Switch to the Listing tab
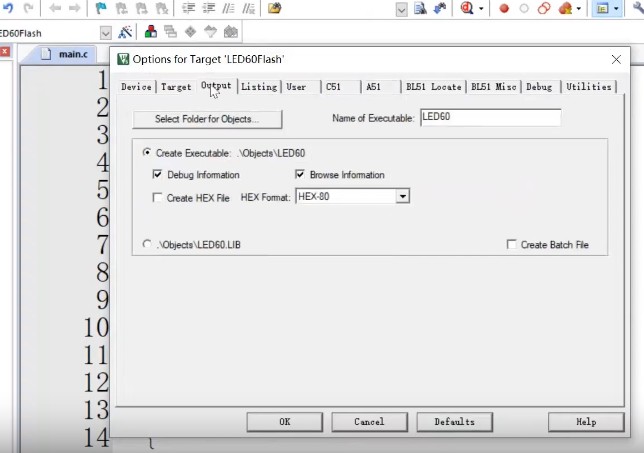This screenshot has height=453, width=644. [259, 87]
